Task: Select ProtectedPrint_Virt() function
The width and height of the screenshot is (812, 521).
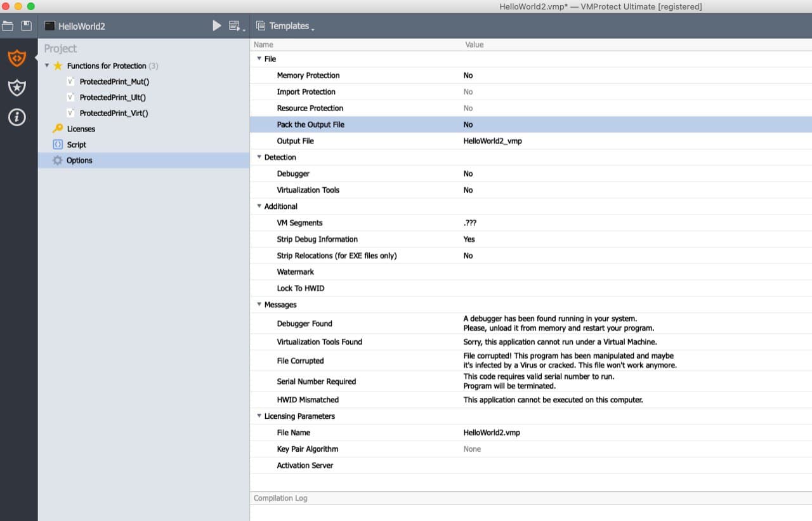Action: tap(114, 113)
